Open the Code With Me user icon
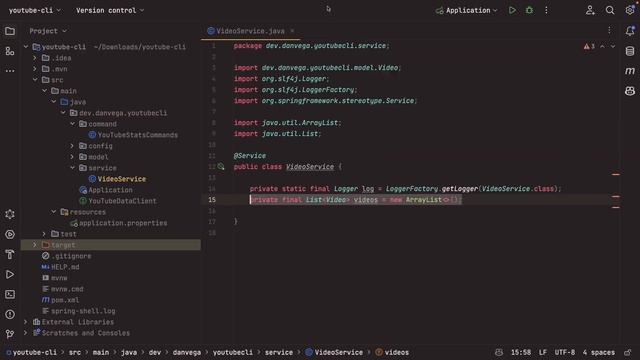This screenshot has width=640, height=360. [x=590, y=10]
